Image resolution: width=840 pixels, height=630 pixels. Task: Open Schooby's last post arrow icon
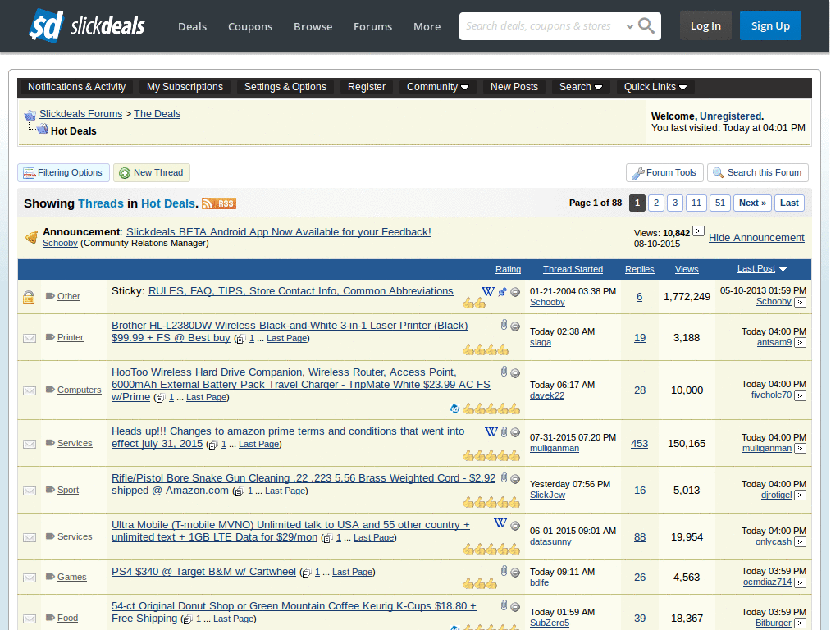click(x=801, y=302)
